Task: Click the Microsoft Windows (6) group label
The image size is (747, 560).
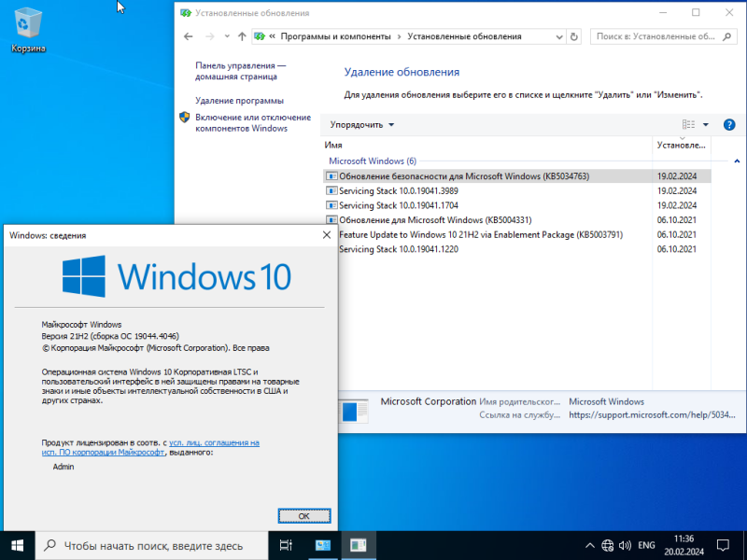Action: [x=373, y=161]
